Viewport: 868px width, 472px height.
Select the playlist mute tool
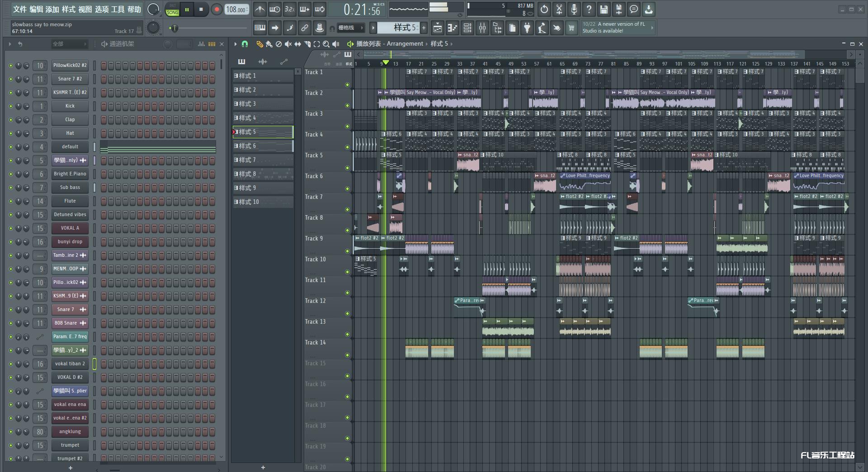coord(288,44)
